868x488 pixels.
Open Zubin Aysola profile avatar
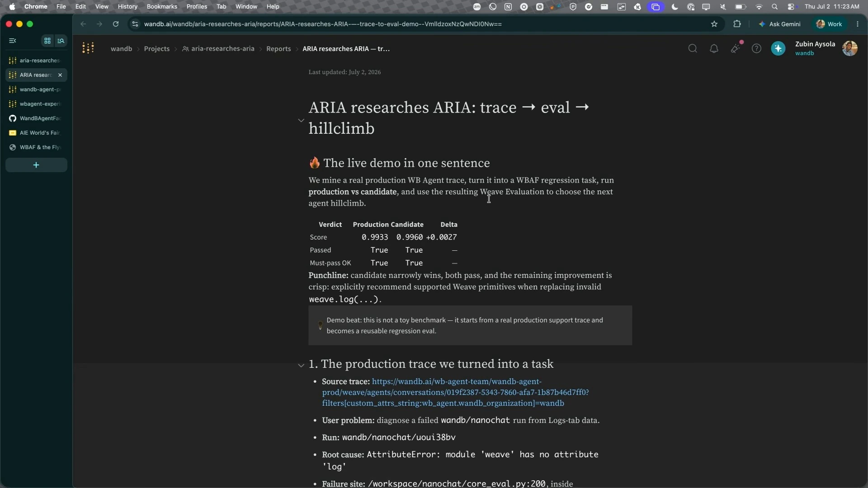point(849,48)
